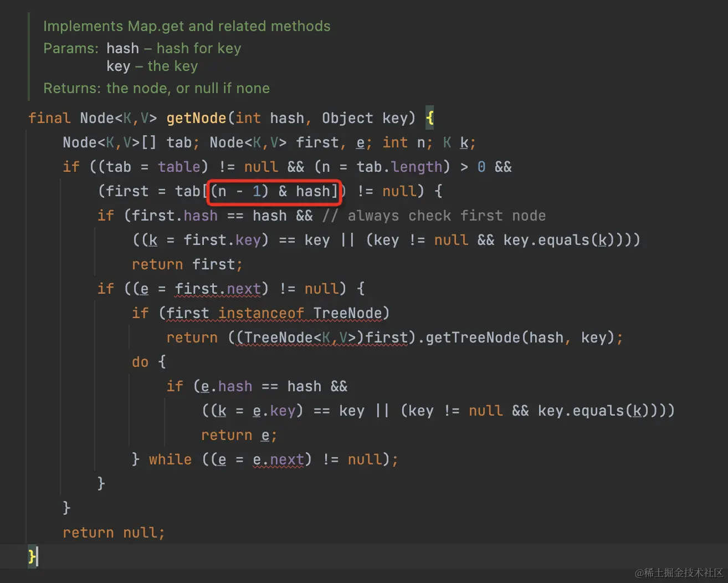Click 'tab.length' expression
This screenshot has width=728, height=583.
click(x=399, y=167)
